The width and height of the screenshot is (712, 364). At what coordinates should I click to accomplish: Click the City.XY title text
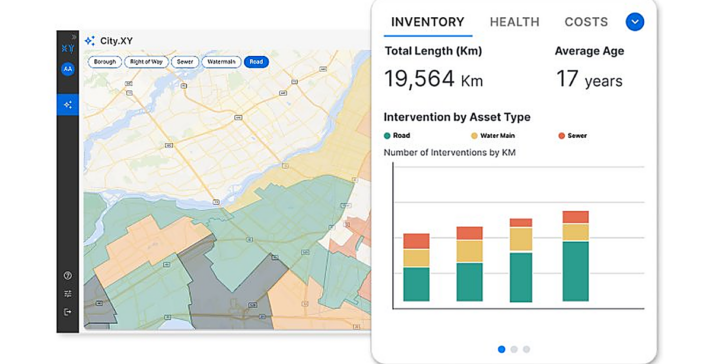point(116,41)
